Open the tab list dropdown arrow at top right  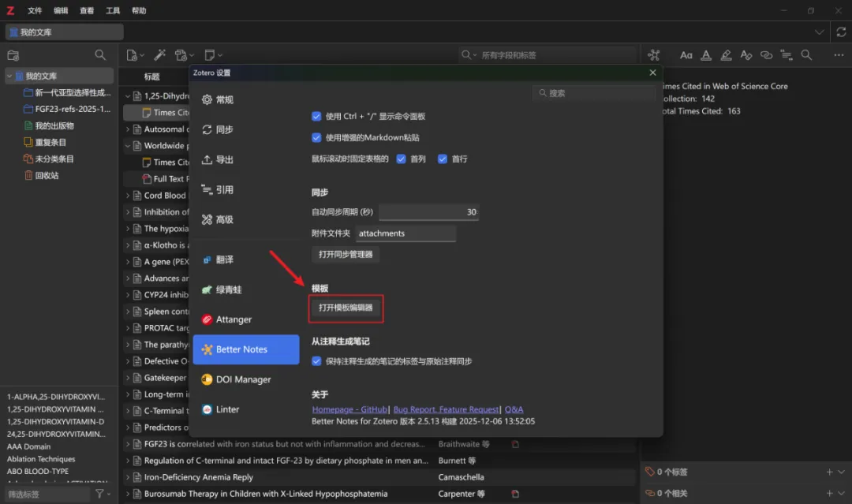tap(819, 32)
